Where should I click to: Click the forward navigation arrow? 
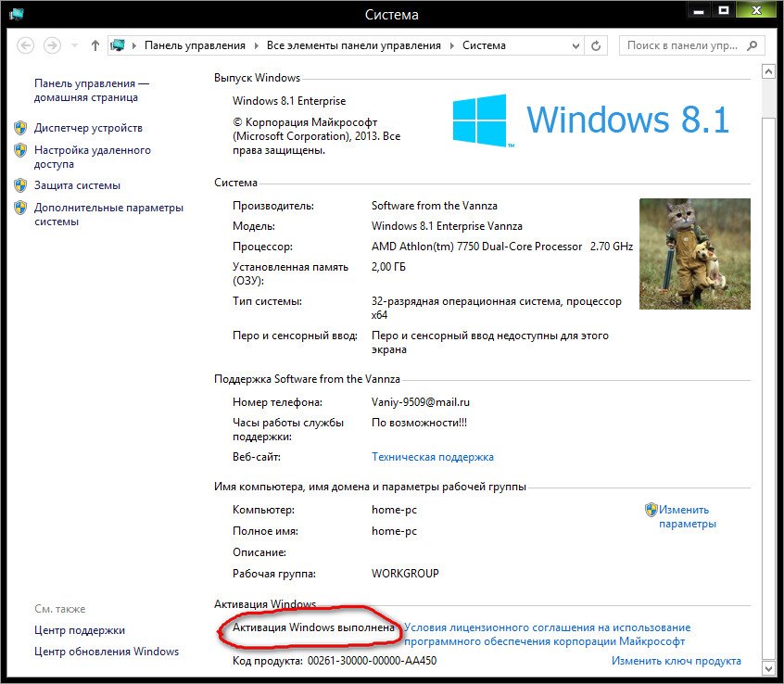click(x=52, y=45)
